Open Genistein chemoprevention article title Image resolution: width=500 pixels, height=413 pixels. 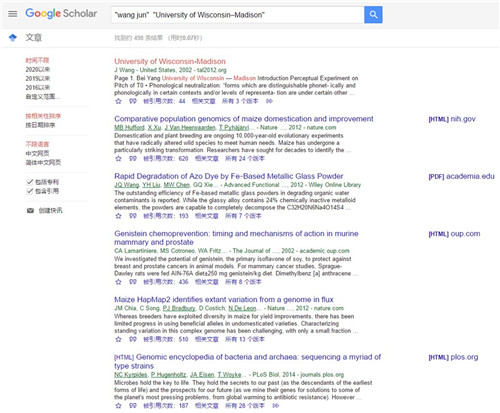click(236, 238)
